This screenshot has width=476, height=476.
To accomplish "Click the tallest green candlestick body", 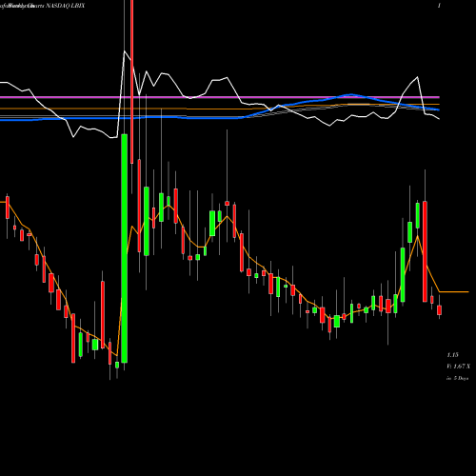I will [x=125, y=248].
